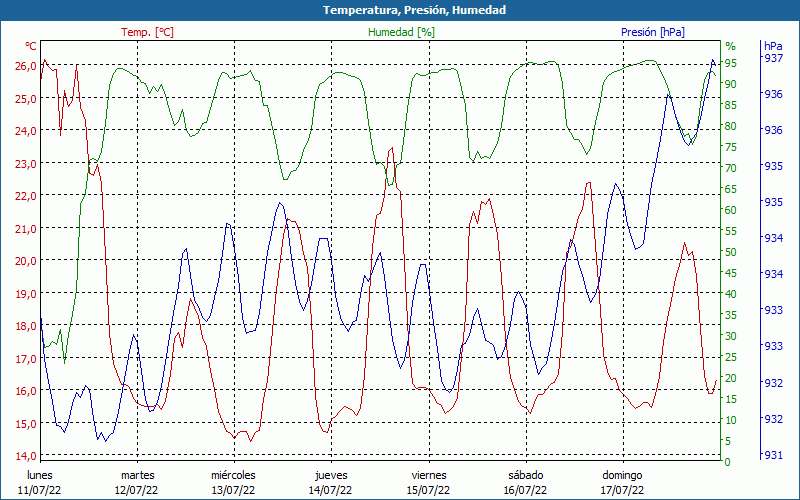Click the 'viernes' day label
Screen dimensions: 800x500
(x=429, y=475)
